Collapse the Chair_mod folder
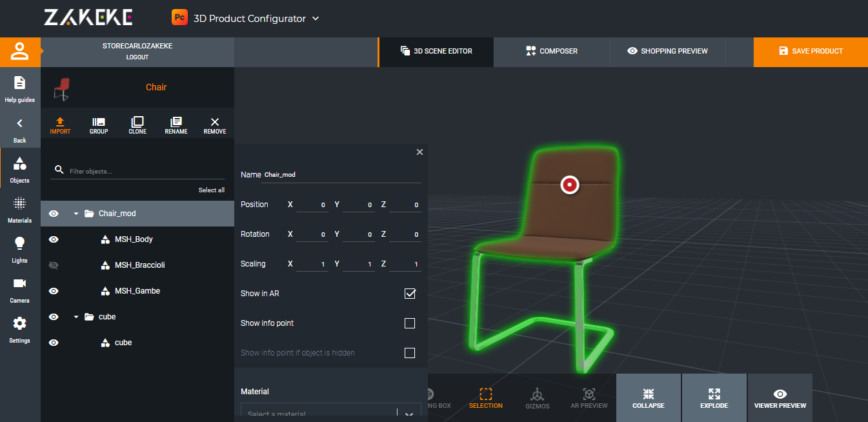The width and height of the screenshot is (868, 422). [76, 214]
